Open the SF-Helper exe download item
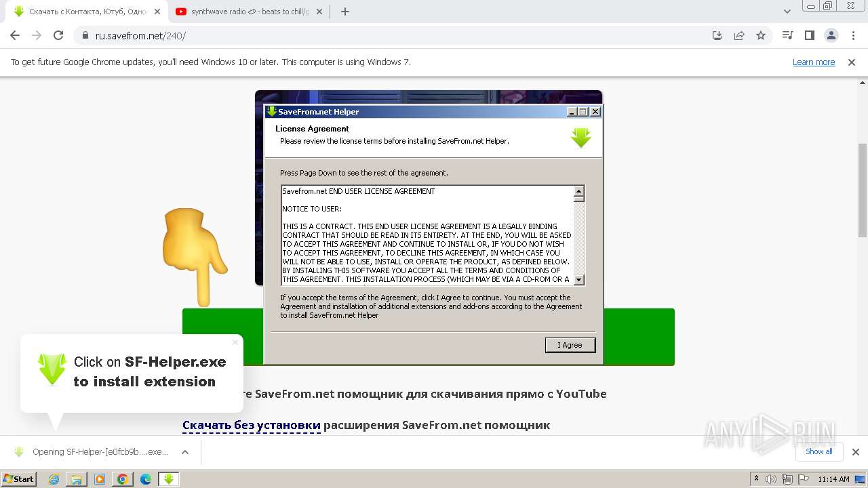 (92, 452)
